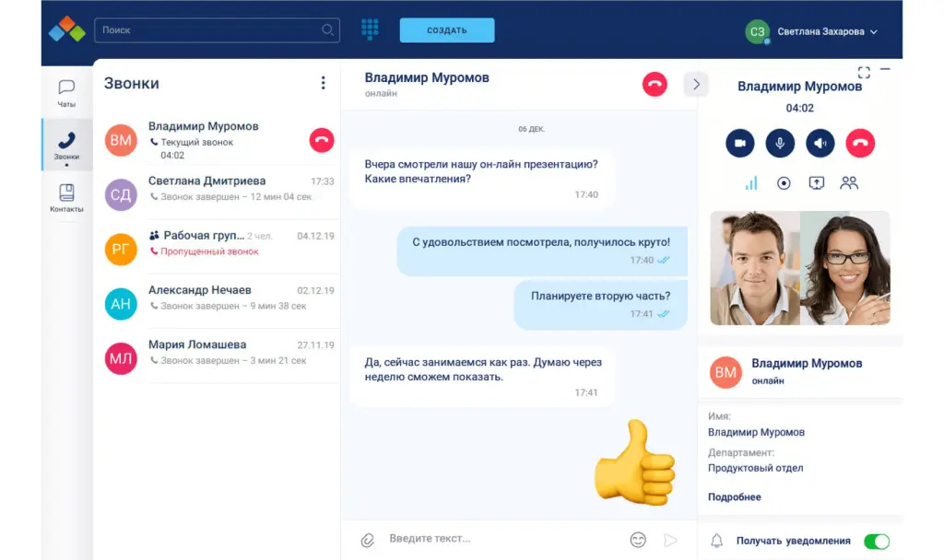Toggle Получать уведомления switch

click(x=877, y=542)
